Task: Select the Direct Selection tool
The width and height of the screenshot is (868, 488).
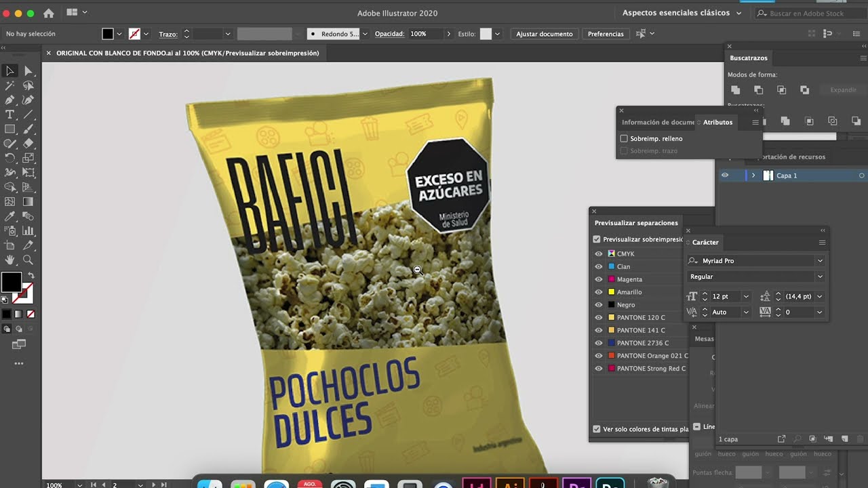Action: tap(28, 70)
